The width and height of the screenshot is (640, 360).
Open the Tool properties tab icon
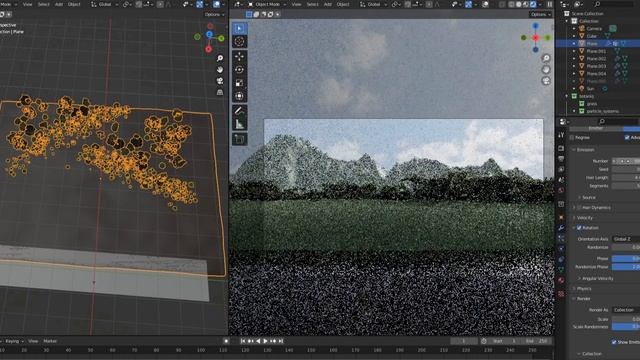[x=561, y=135]
